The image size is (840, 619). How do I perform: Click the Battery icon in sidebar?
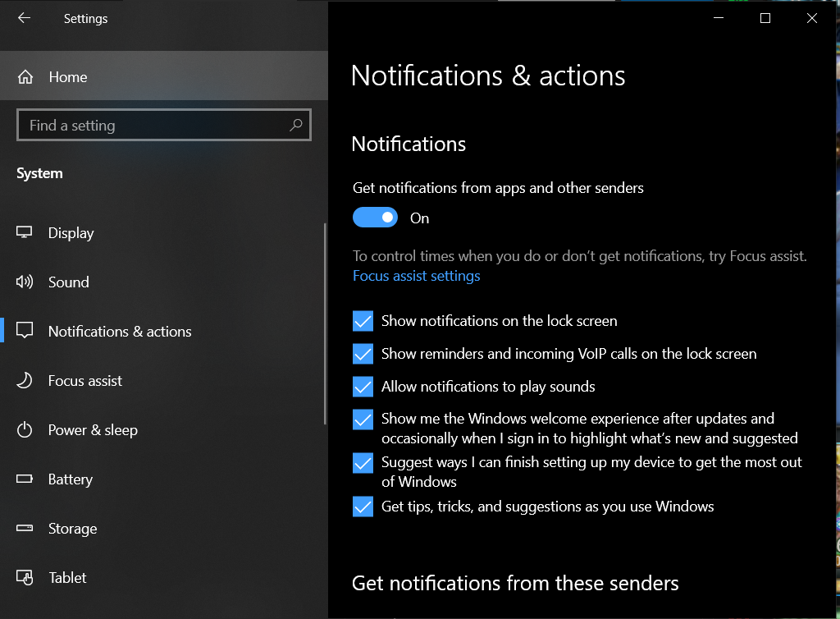tap(25, 479)
